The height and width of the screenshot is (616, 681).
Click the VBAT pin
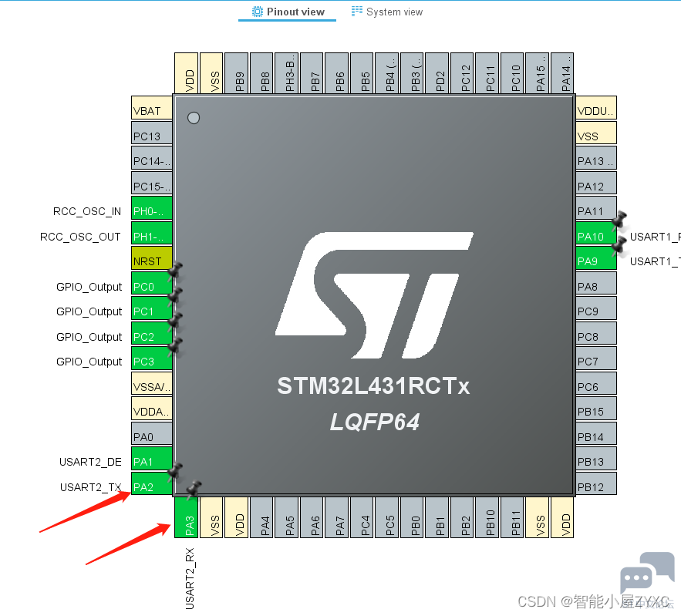[x=152, y=108]
